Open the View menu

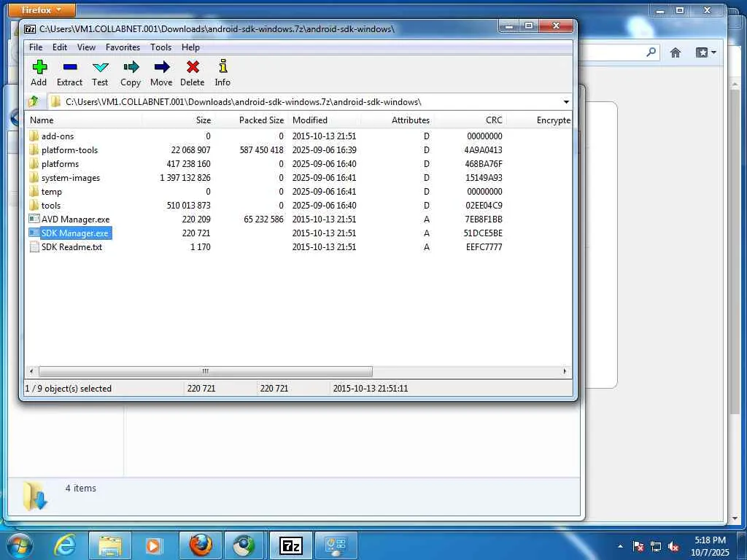86,47
